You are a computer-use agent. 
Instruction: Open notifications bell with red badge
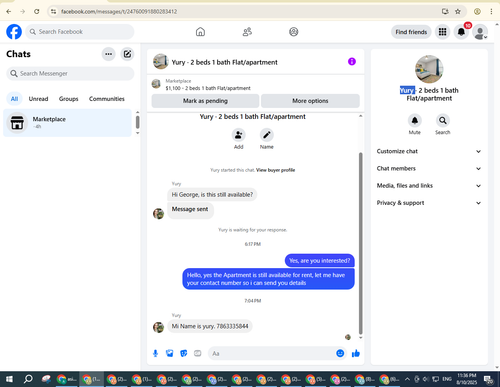(x=461, y=32)
